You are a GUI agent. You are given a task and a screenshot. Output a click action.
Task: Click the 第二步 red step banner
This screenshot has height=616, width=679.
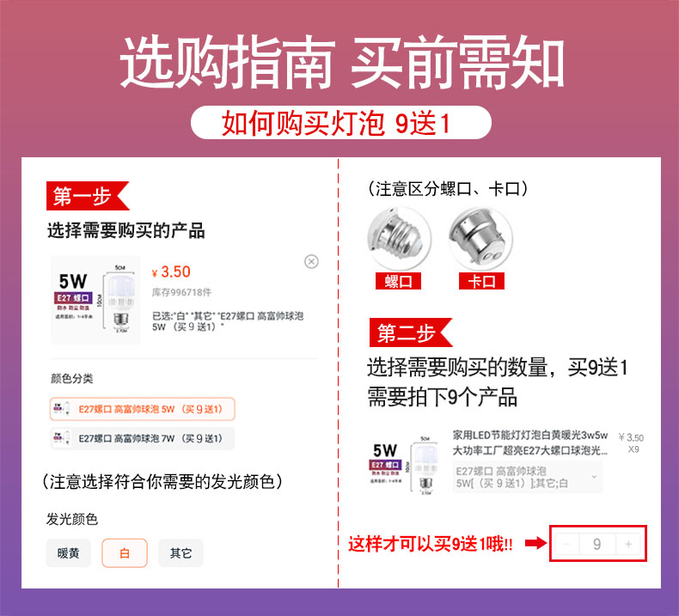pyautogui.click(x=411, y=332)
